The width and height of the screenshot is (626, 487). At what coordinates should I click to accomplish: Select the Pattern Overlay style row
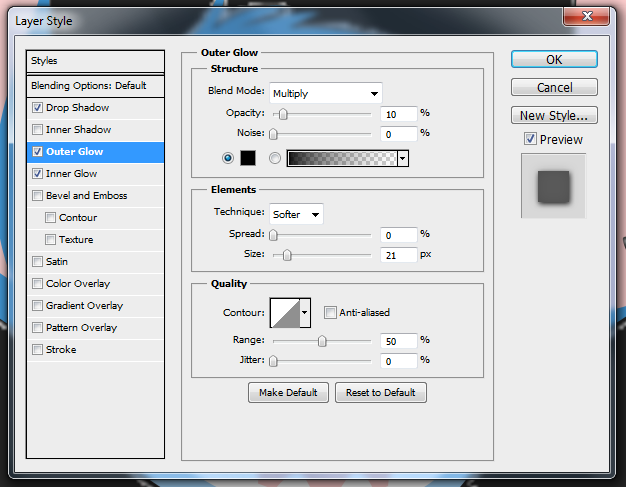tap(95, 328)
